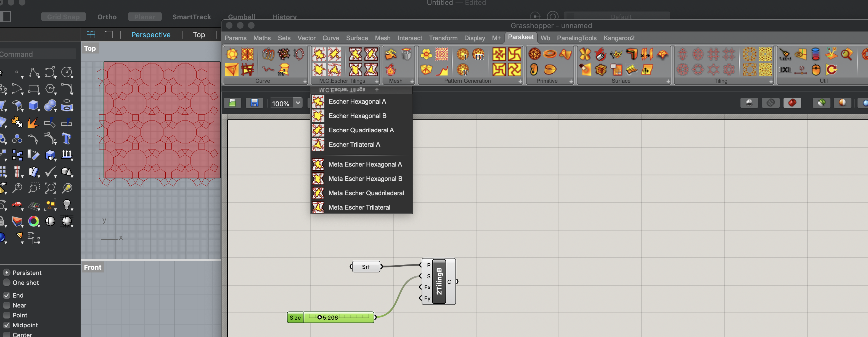Click the wooden crate icon in Surface panel
This screenshot has height=337, width=868.
(x=600, y=70)
